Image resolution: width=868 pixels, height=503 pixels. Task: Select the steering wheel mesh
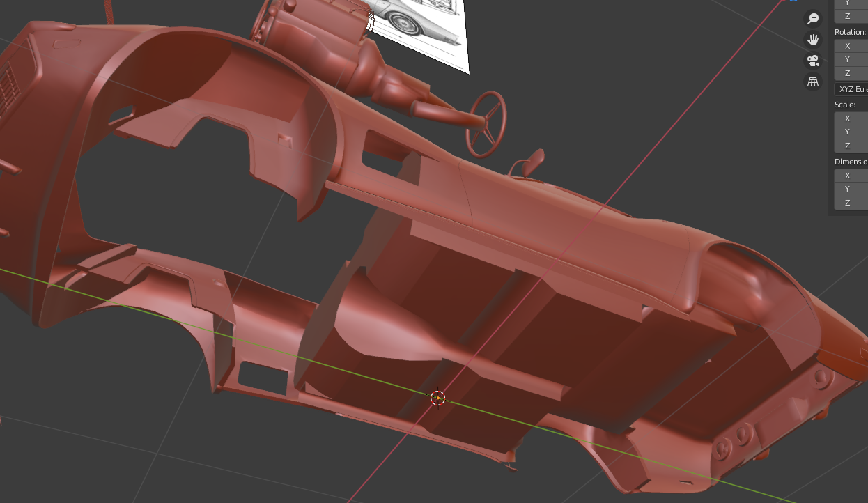click(x=487, y=123)
